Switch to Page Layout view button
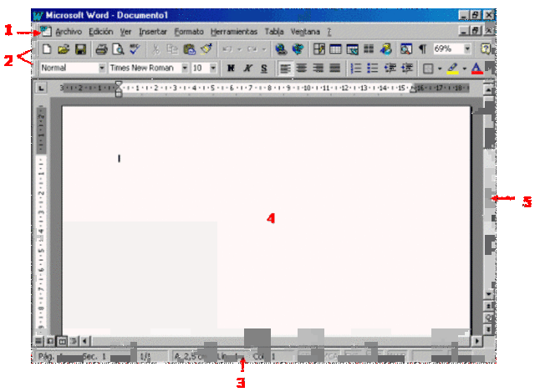 (62, 341)
